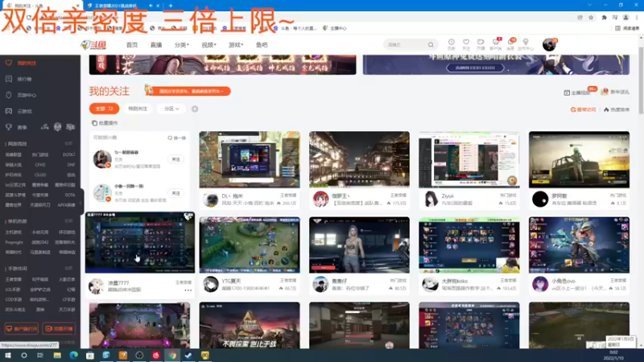Open DL丶拖米 stream thumbnail
The image size is (644, 362).
[250, 159]
